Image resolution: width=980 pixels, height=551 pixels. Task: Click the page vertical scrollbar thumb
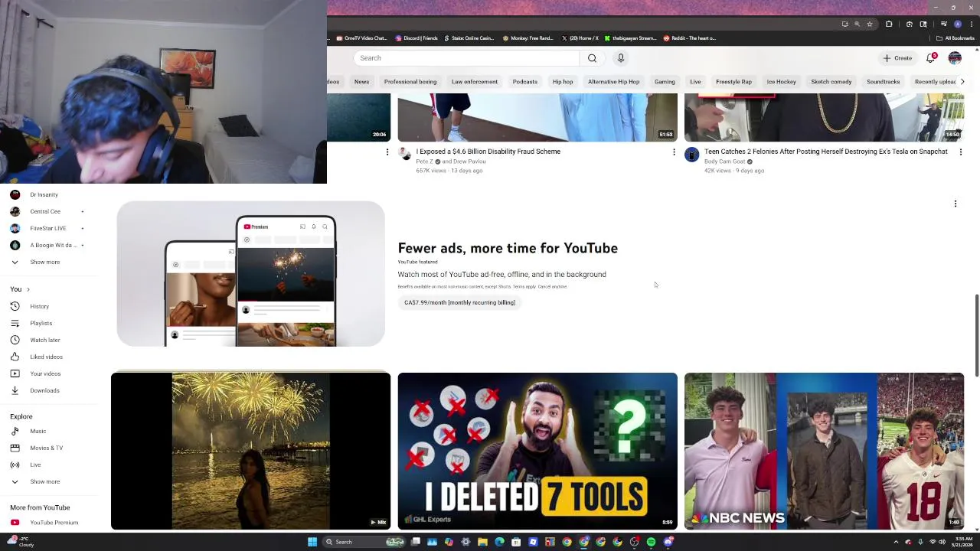tap(976, 335)
